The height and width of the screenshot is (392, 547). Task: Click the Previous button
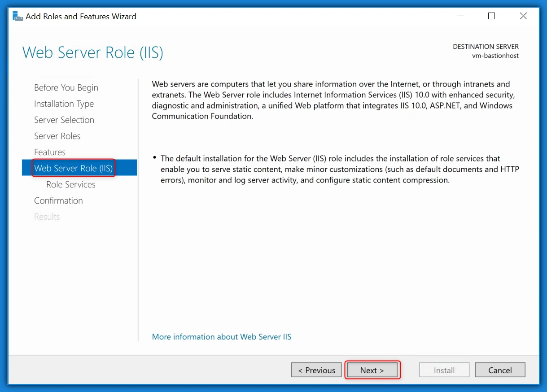coord(316,370)
